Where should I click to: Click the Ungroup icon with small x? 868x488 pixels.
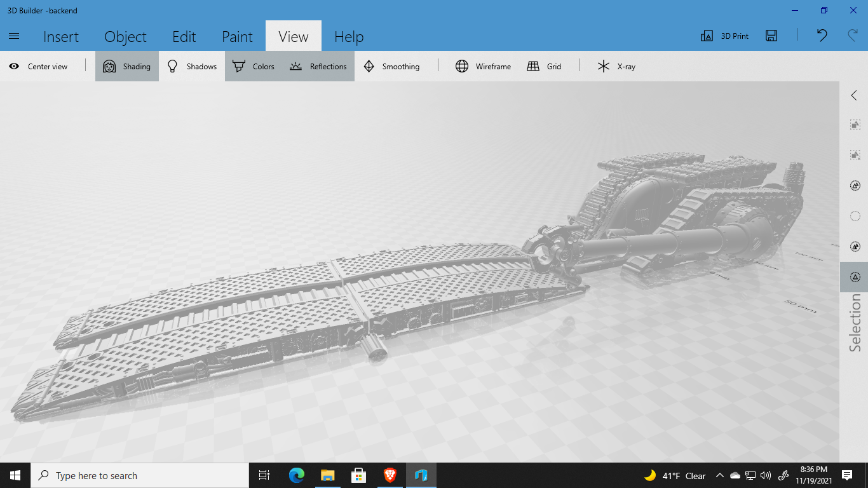coord(855,155)
